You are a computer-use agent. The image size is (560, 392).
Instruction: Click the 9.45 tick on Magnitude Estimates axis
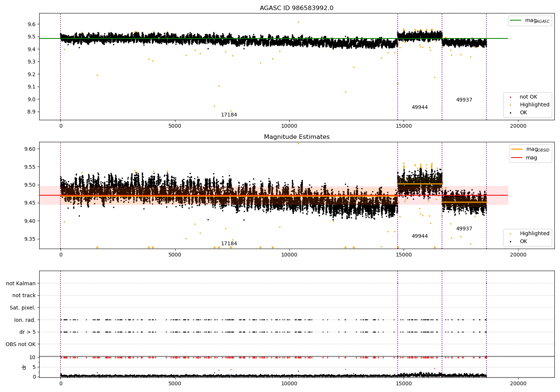coord(30,203)
